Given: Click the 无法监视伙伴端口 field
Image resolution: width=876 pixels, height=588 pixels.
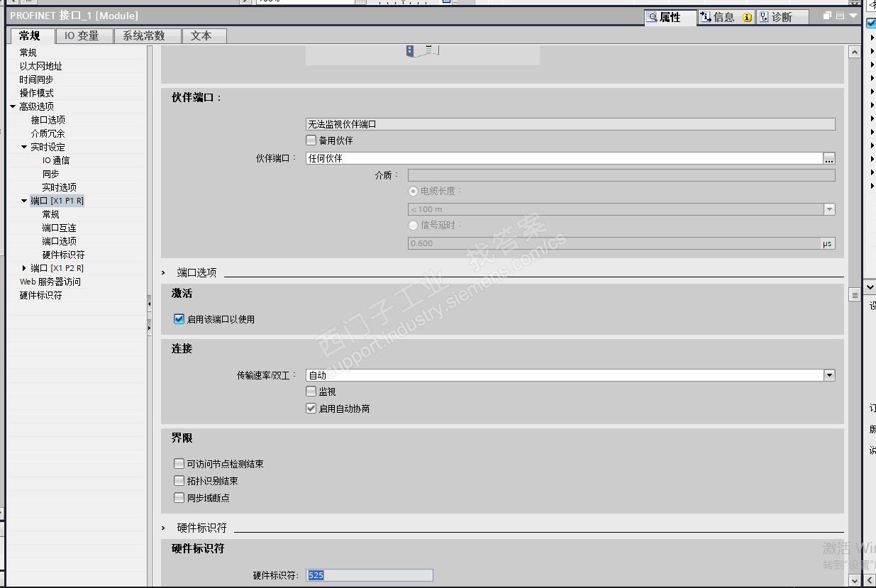Looking at the screenshot, I should point(570,124).
